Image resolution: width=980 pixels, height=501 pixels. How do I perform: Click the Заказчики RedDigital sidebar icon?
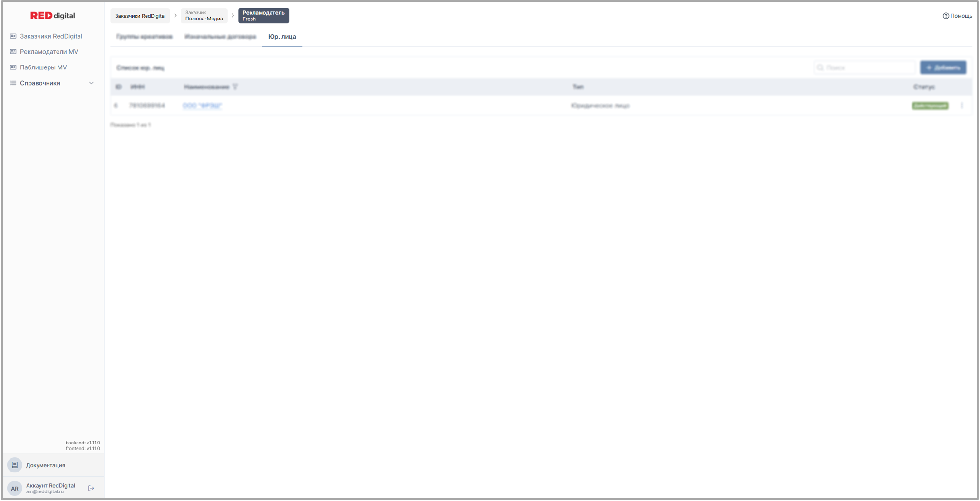point(13,36)
